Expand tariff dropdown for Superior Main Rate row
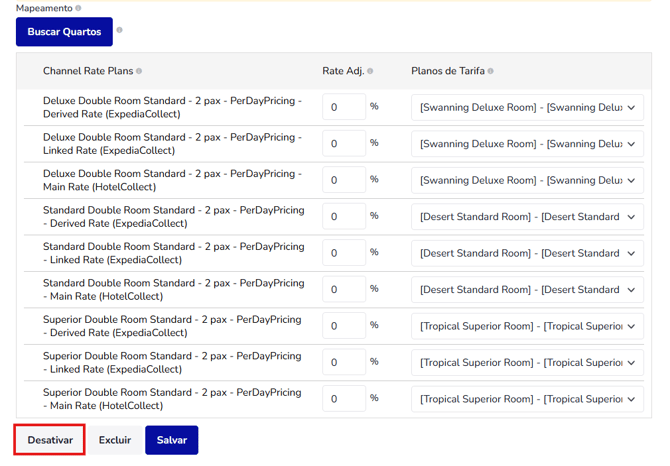Viewport: 670px width, 466px height. tap(527, 399)
